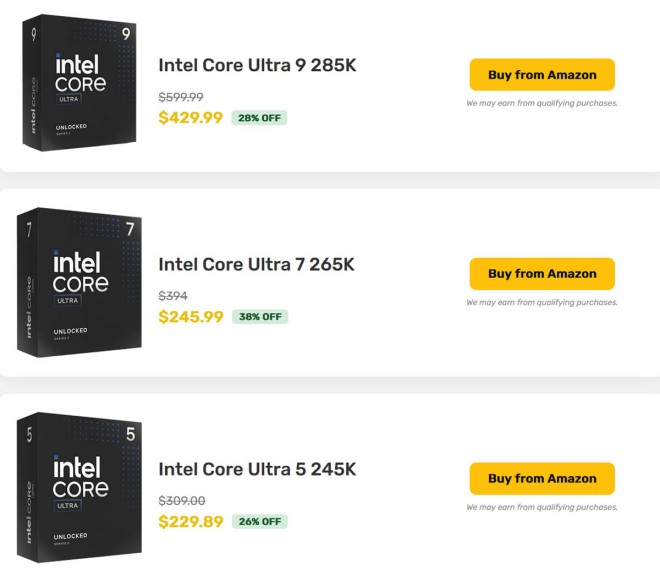Screen dimensions: 660x575
Task: Buy the Ultra 5 245K from Amazon
Action: coord(542,479)
